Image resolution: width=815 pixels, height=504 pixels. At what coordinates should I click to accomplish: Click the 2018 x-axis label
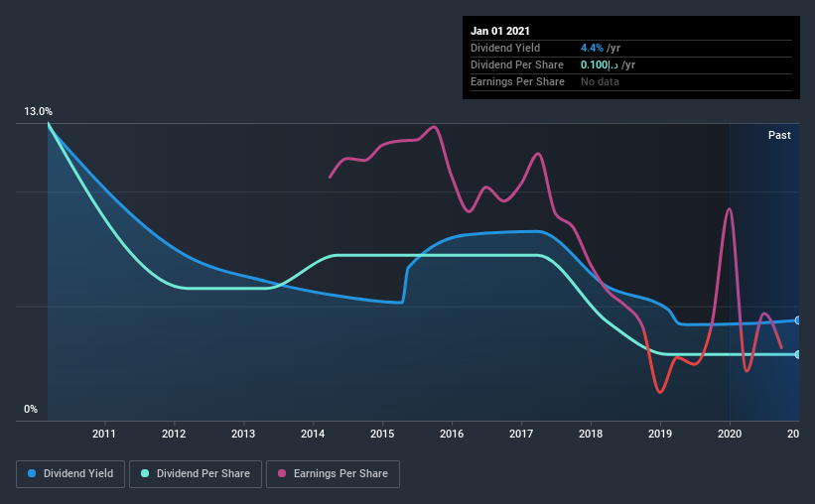pyautogui.click(x=591, y=434)
